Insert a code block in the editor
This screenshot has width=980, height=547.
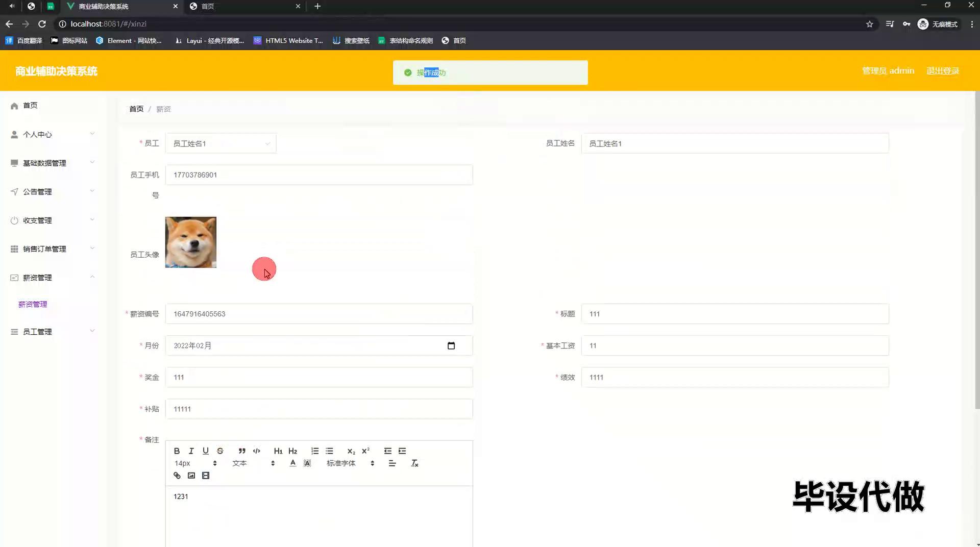click(x=257, y=451)
